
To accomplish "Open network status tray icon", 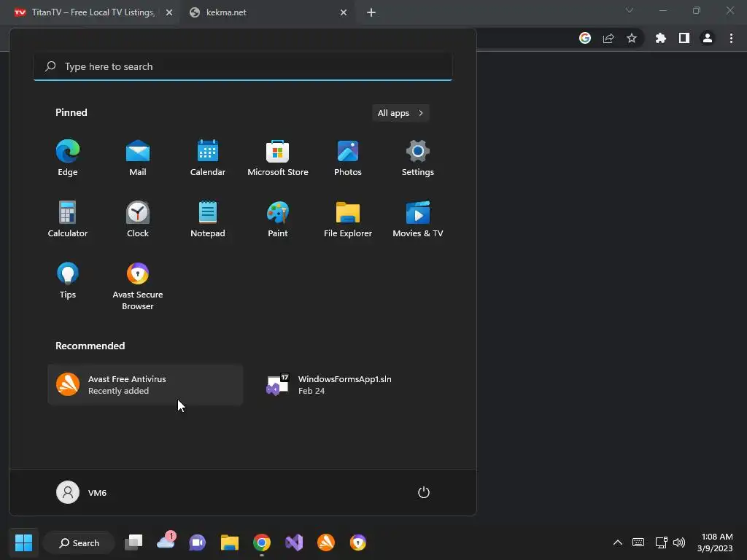I will click(x=661, y=542).
